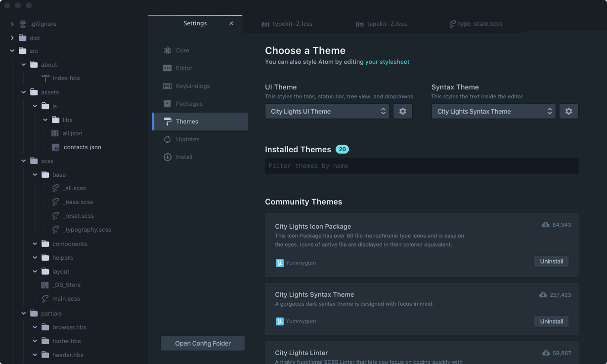Switch to the type-scale.scss tab
The height and width of the screenshot is (364, 607).
click(x=476, y=24)
